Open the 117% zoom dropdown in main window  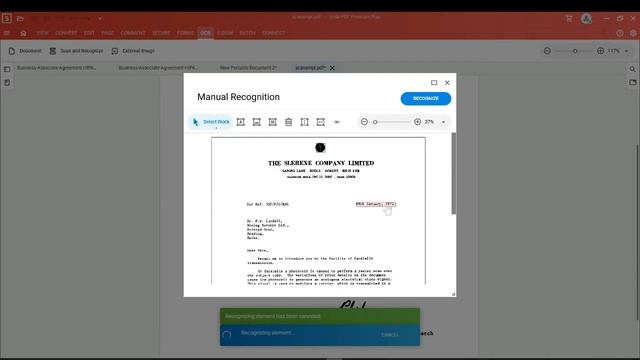(627, 51)
